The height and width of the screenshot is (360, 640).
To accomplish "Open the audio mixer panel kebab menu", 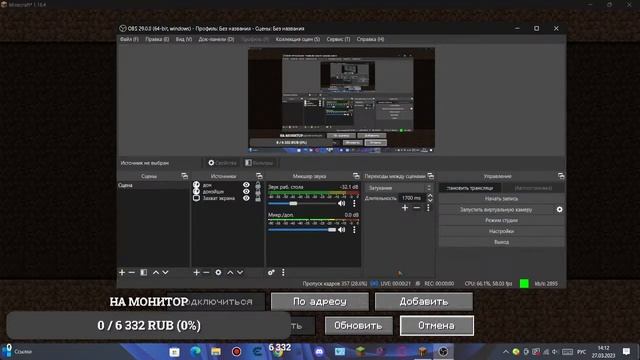I will coord(283,272).
